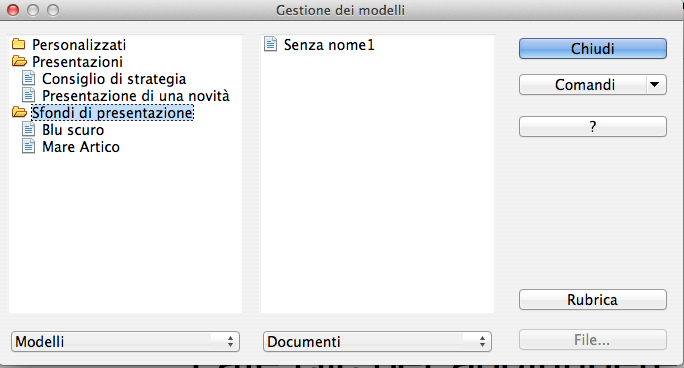This screenshot has height=368, width=684.
Task: Click the Blu scuro template icon
Action: click(29, 129)
